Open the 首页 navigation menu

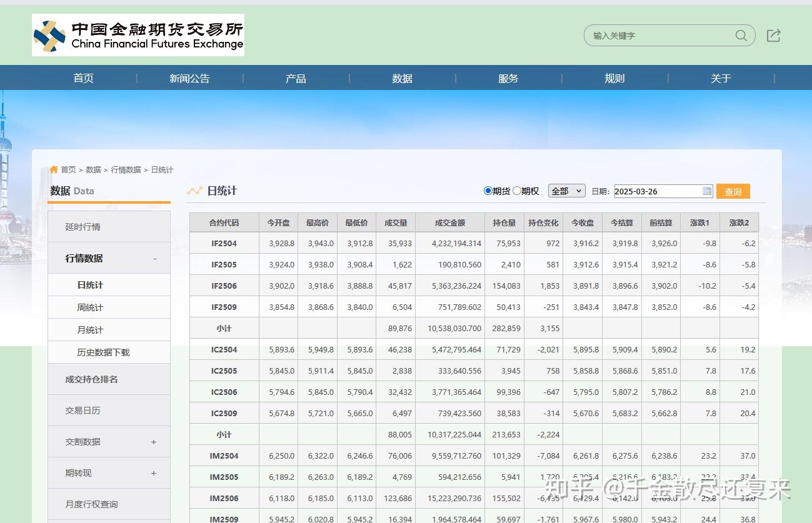point(84,78)
